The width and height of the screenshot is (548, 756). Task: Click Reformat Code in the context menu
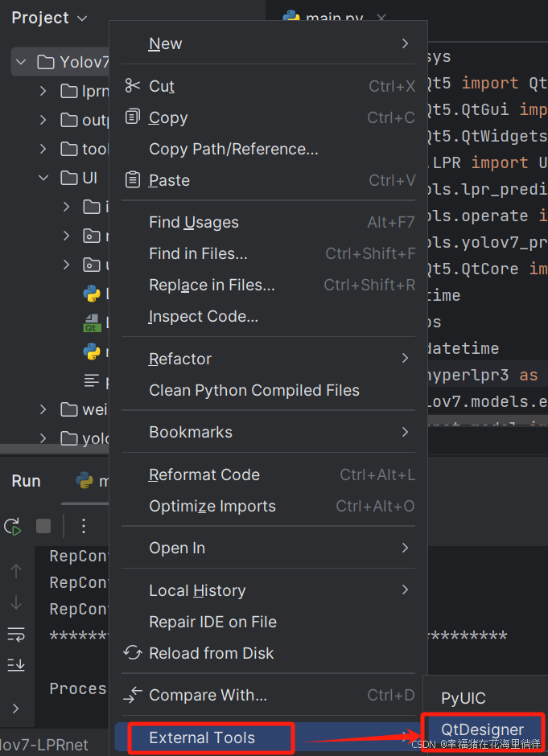[204, 475]
